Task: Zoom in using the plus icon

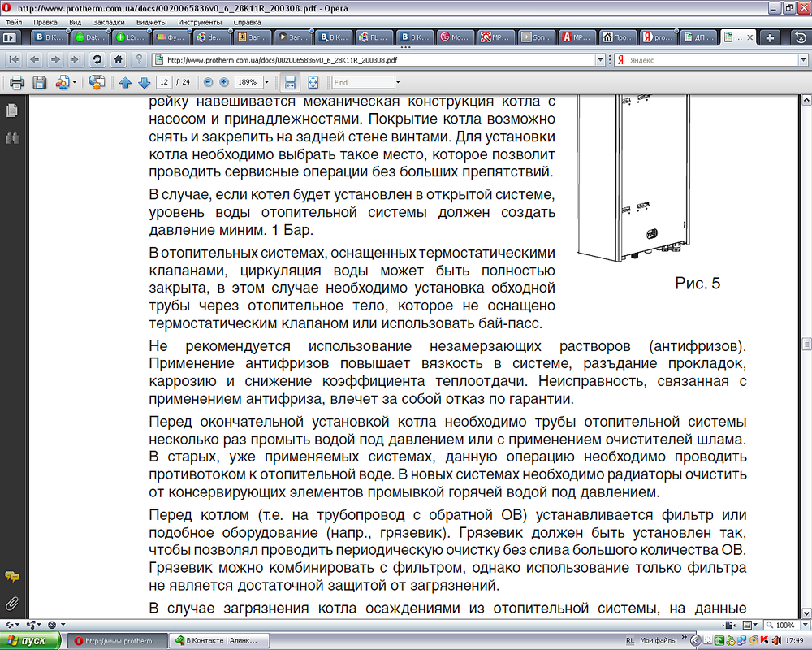Action: coord(225,81)
